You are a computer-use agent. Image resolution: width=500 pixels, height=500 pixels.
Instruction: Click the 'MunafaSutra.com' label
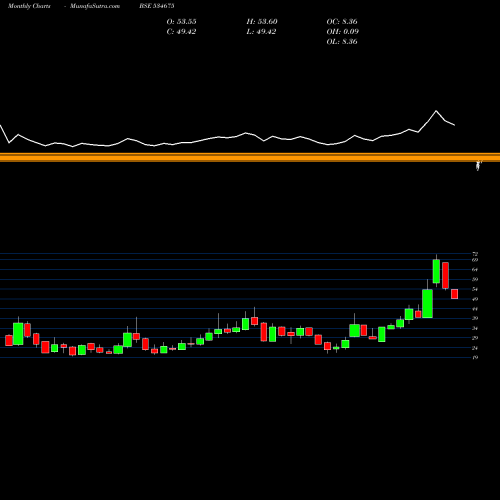click(x=95, y=6)
